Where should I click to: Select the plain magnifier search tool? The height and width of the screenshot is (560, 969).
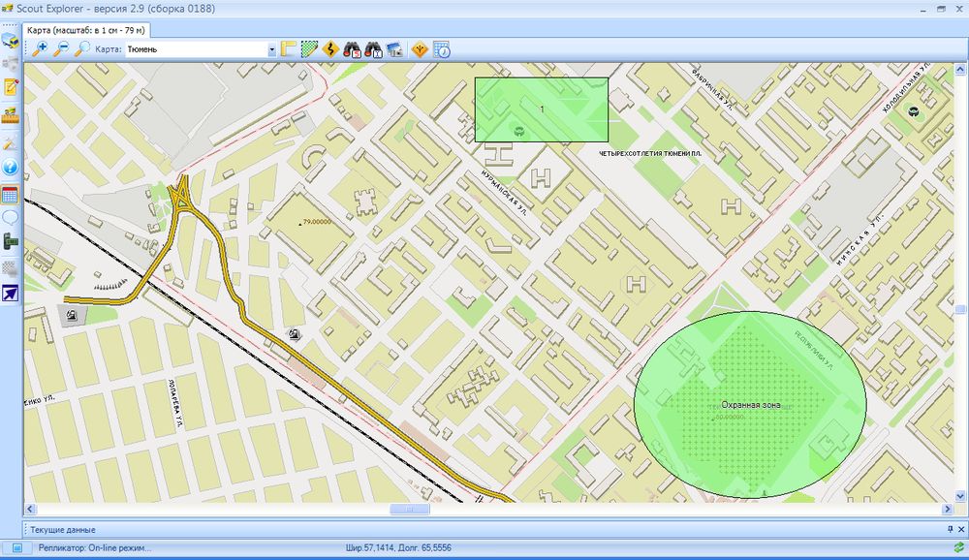[82, 49]
